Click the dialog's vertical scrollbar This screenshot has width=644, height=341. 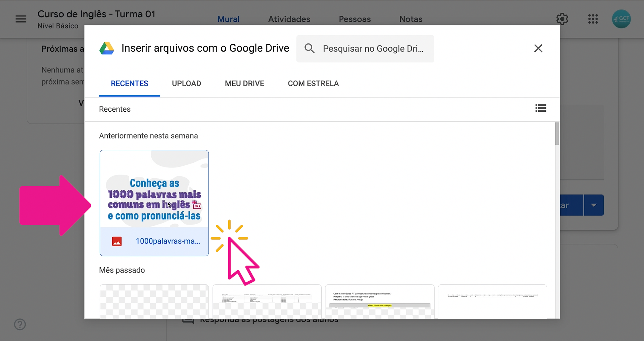[x=557, y=134]
